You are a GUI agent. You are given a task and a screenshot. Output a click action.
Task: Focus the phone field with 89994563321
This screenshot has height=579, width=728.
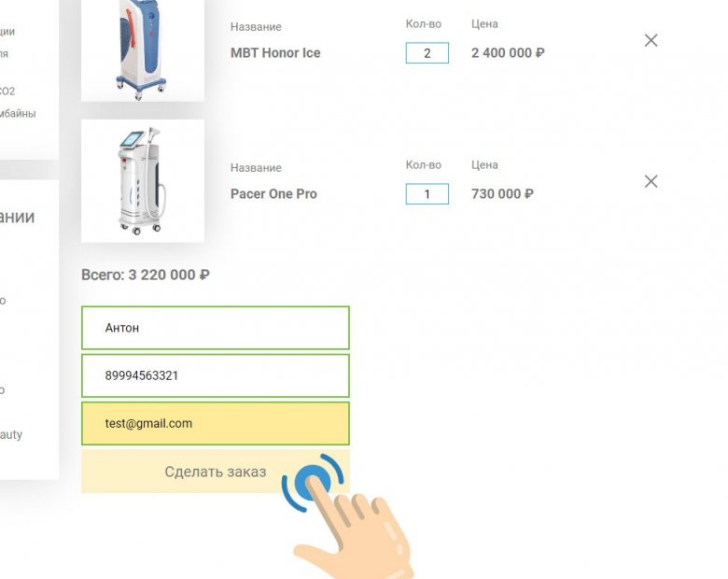pos(216,376)
